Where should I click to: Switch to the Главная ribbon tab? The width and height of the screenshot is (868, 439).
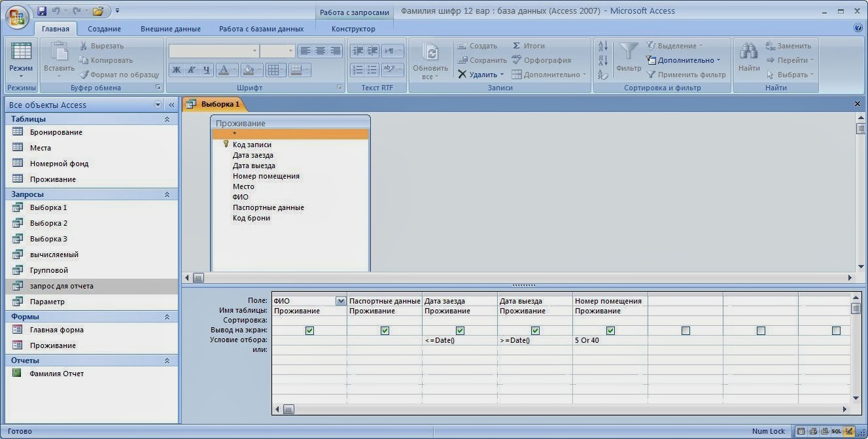(x=56, y=29)
